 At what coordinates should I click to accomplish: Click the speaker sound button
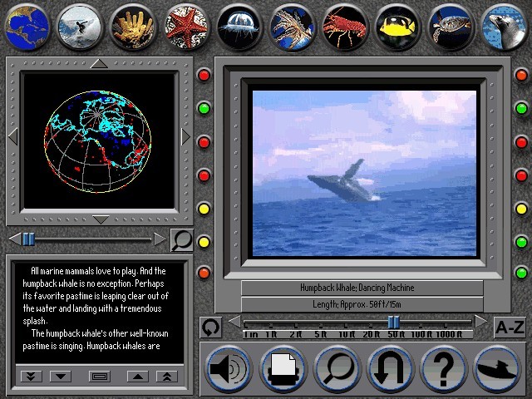[x=229, y=369]
